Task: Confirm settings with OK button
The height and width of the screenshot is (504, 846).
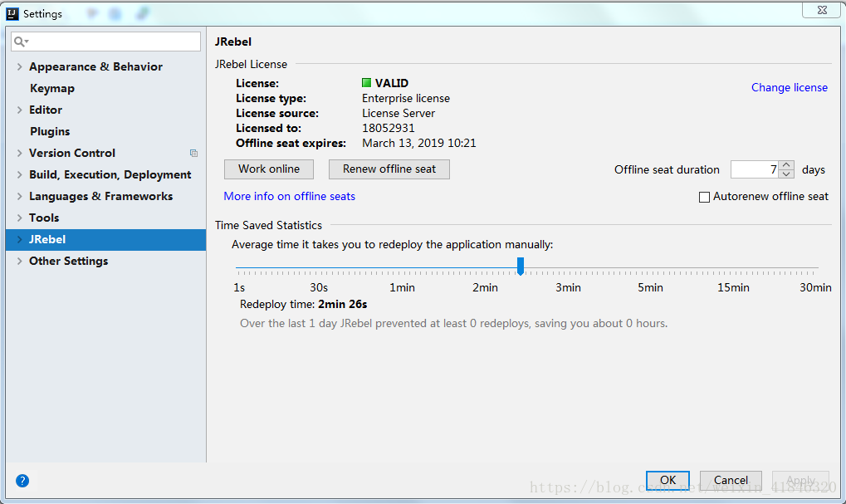Action: 668,480
